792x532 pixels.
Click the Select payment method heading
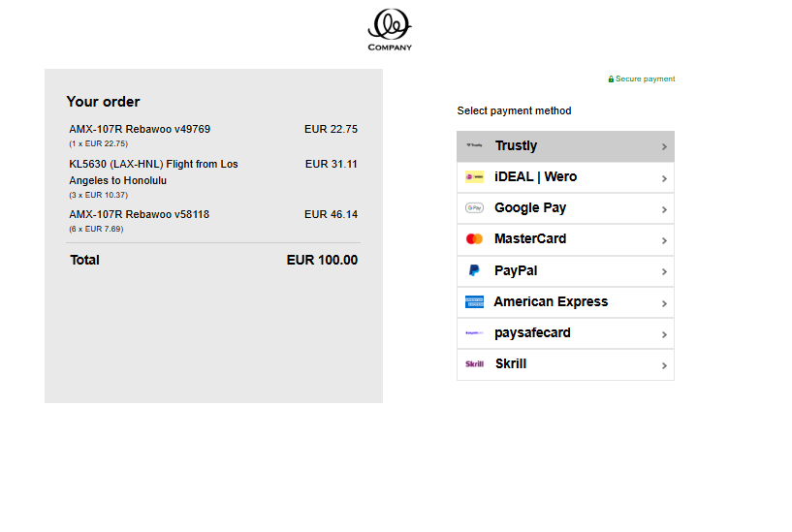pos(514,111)
